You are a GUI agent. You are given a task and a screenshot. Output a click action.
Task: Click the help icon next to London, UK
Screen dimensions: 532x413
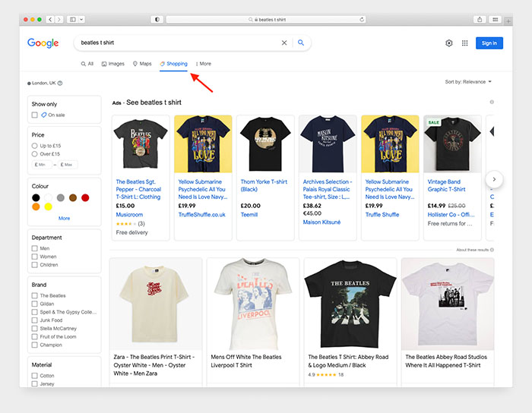(x=60, y=83)
